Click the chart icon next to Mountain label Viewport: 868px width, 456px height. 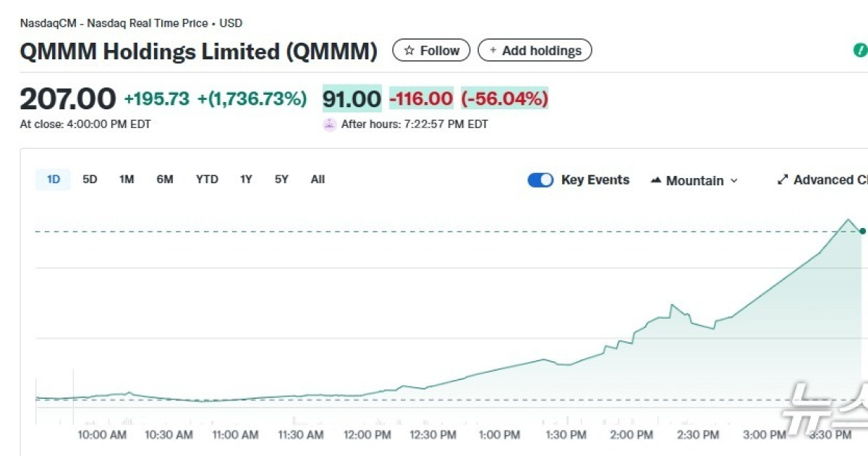[657, 180]
